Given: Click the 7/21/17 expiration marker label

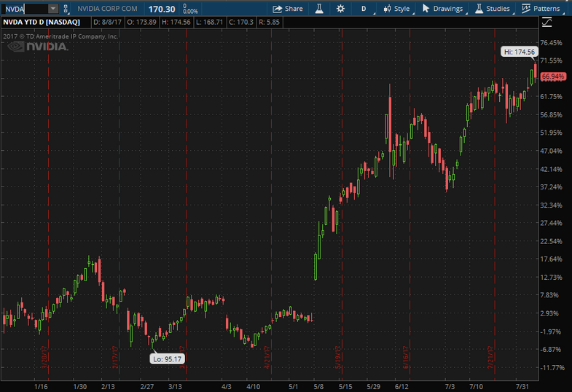Looking at the screenshot, I should coord(490,357).
